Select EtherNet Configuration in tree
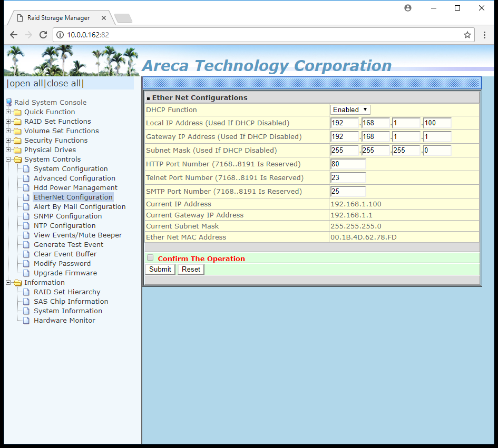The image size is (498, 448). 73,197
